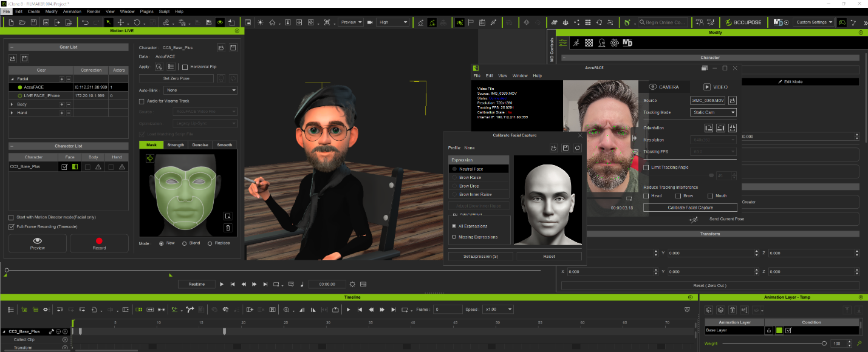Click the Calibrate profile refresh icon

(577, 147)
